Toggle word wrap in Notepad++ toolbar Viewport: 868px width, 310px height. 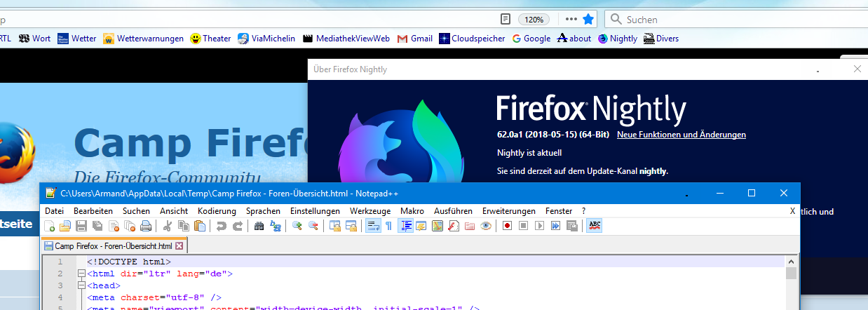[x=373, y=226]
